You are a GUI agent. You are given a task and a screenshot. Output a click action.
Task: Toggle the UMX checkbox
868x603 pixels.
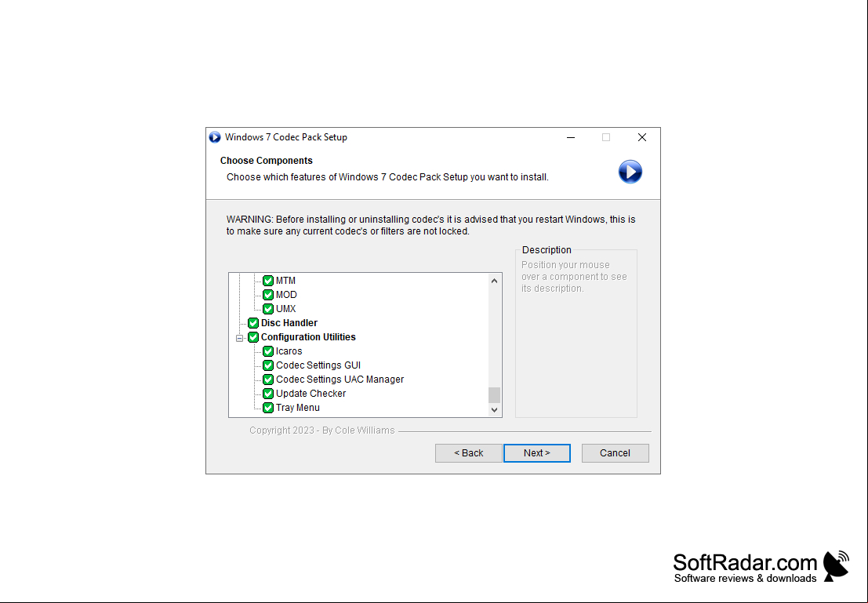tap(268, 309)
